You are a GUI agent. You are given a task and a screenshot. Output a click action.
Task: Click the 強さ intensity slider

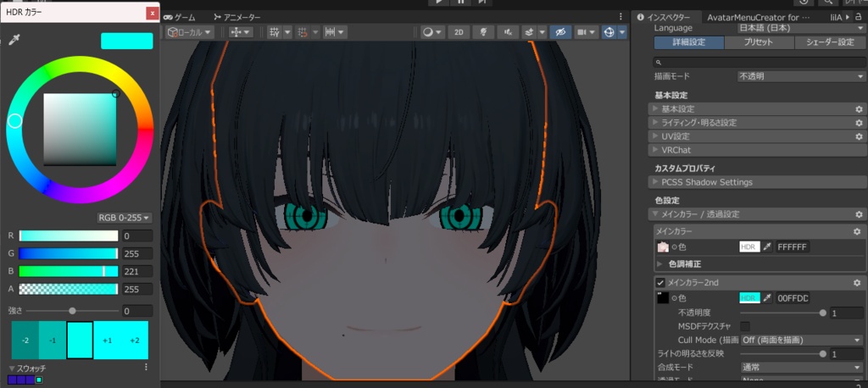click(x=72, y=311)
